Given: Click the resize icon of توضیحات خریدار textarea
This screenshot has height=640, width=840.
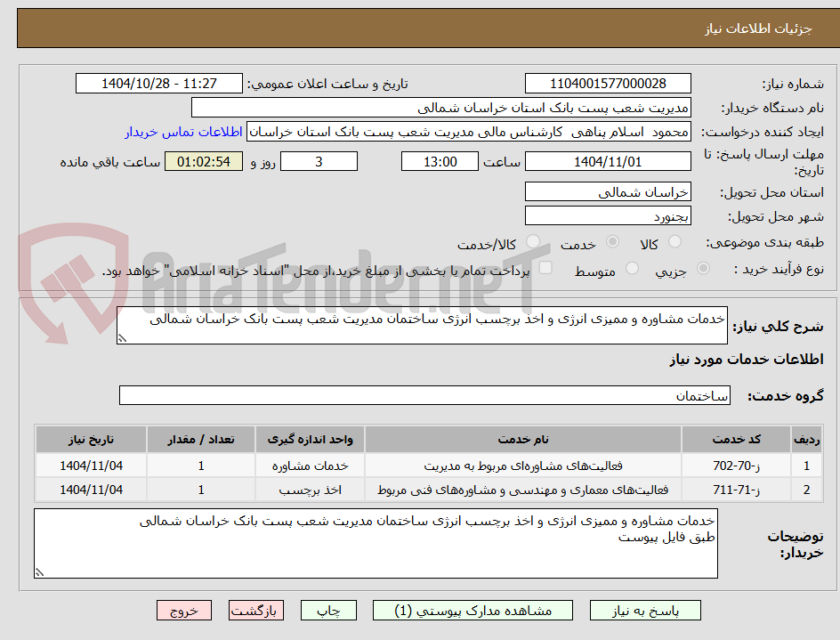Looking at the screenshot, I should [38, 571].
